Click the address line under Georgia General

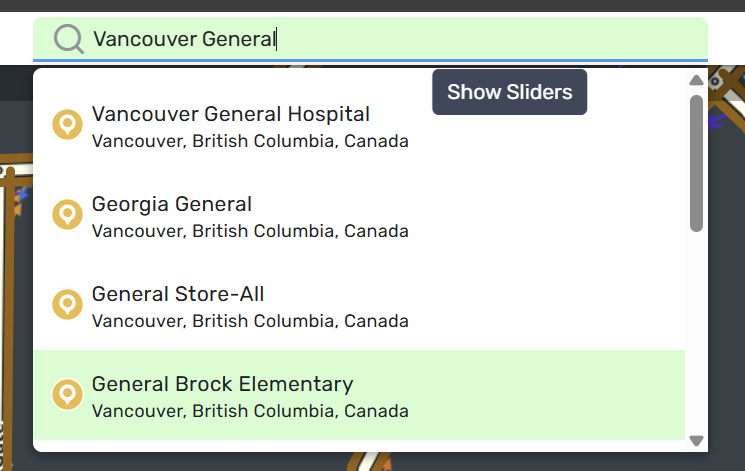coord(250,231)
